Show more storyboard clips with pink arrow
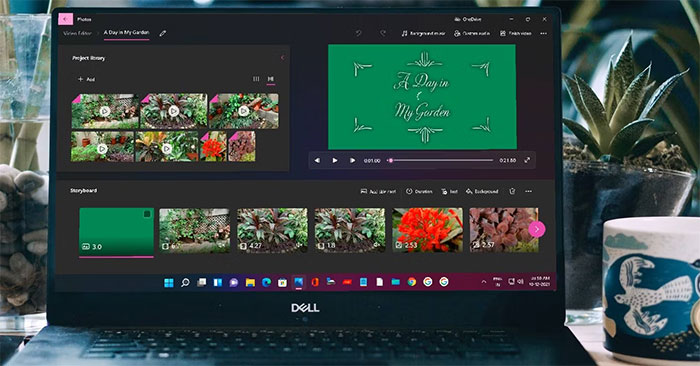 click(537, 229)
